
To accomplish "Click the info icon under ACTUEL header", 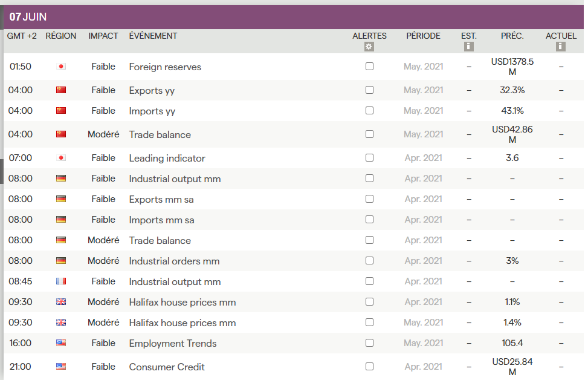I will tap(561, 47).
